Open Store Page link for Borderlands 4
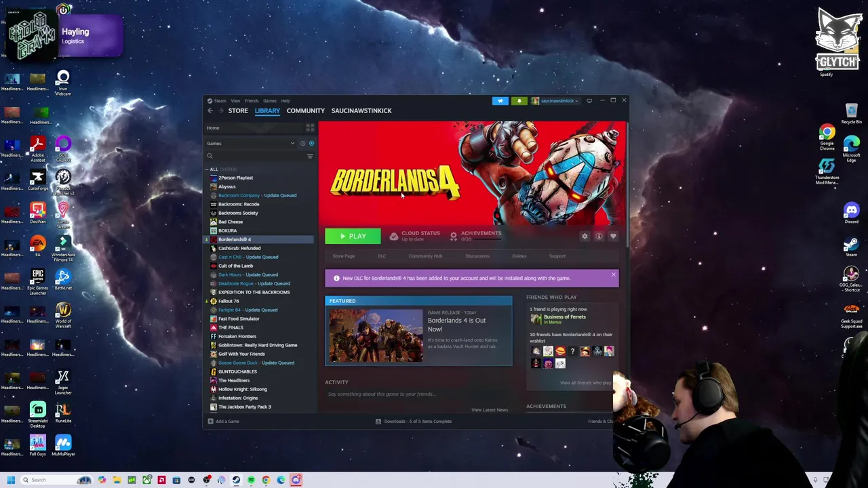Viewport: 868px width, 488px height. (344, 256)
